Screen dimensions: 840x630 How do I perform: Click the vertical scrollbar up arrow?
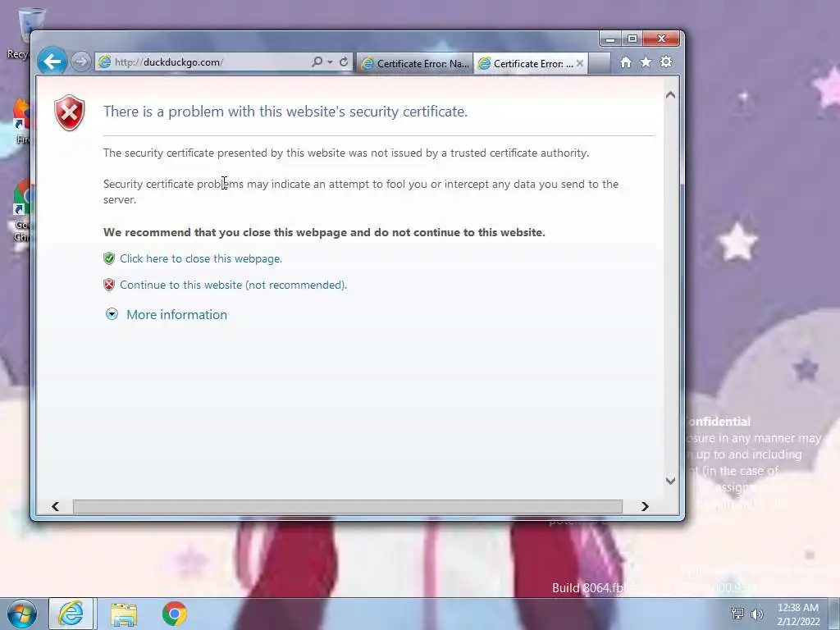tap(670, 95)
